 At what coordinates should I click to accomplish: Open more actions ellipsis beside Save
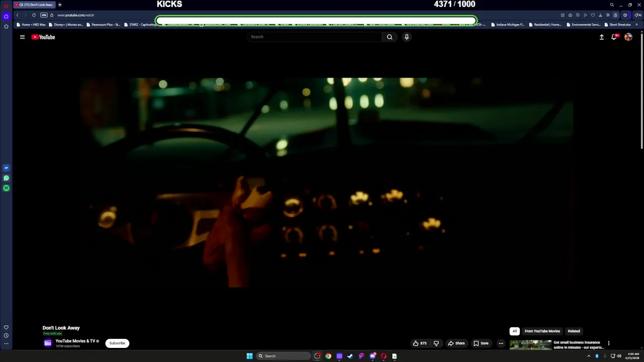pos(501,343)
